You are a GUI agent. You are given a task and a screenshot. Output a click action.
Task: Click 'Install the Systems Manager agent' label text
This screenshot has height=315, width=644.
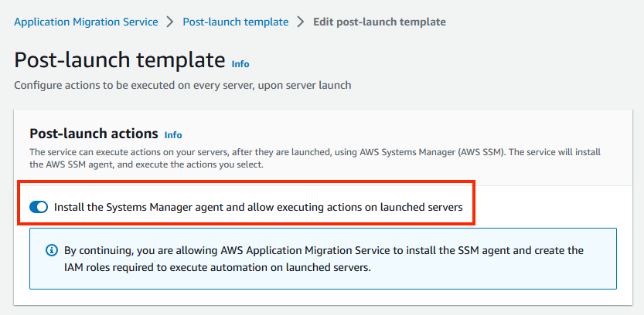258,207
